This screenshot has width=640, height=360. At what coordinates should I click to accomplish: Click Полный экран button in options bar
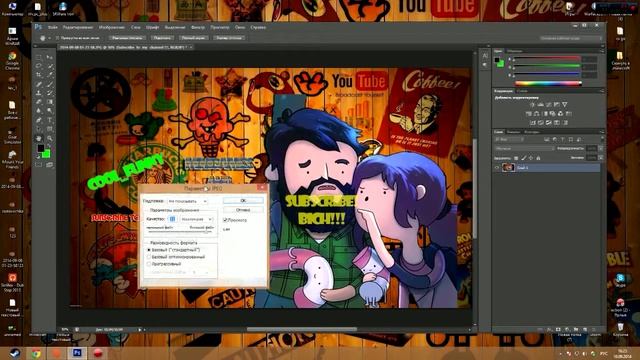[193, 38]
